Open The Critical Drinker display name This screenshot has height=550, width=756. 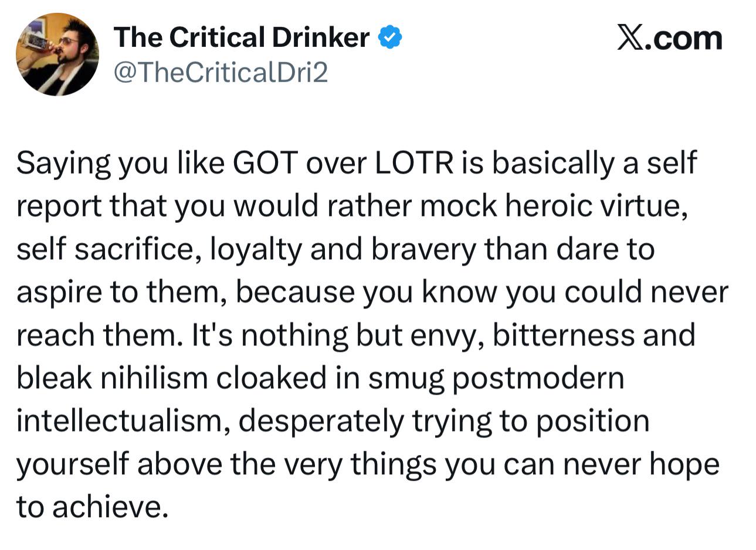click(x=242, y=38)
